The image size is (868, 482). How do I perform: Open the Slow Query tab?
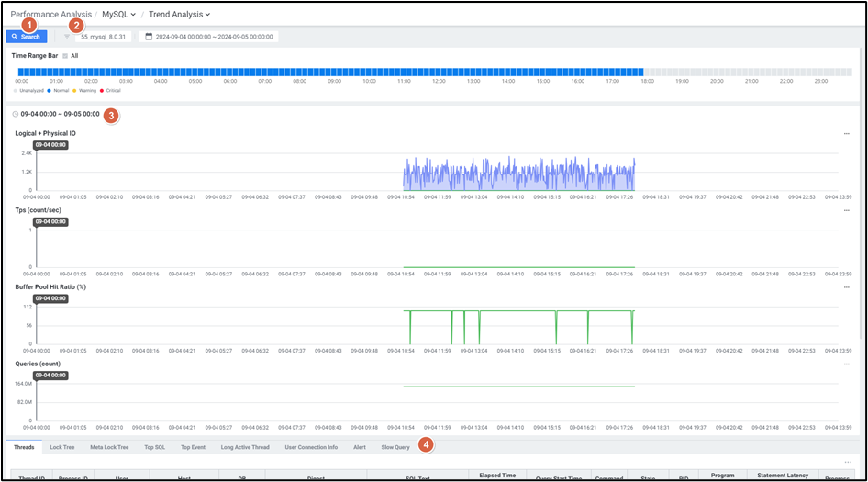click(395, 447)
